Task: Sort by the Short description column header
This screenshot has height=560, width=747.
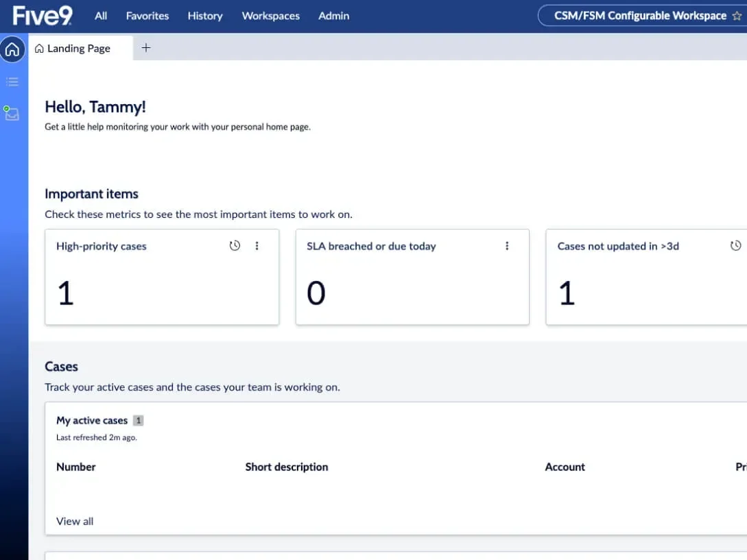Action: click(287, 467)
